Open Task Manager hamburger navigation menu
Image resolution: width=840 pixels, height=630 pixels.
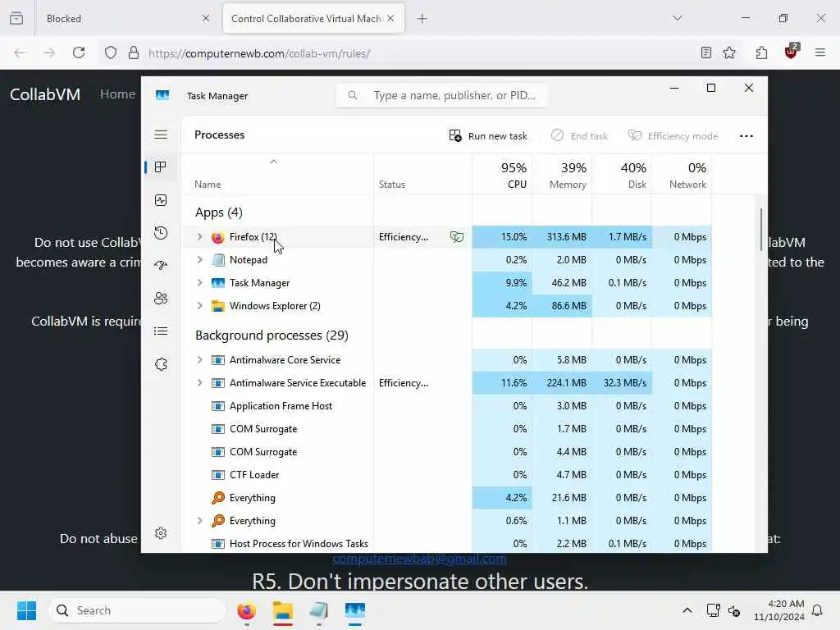click(161, 135)
